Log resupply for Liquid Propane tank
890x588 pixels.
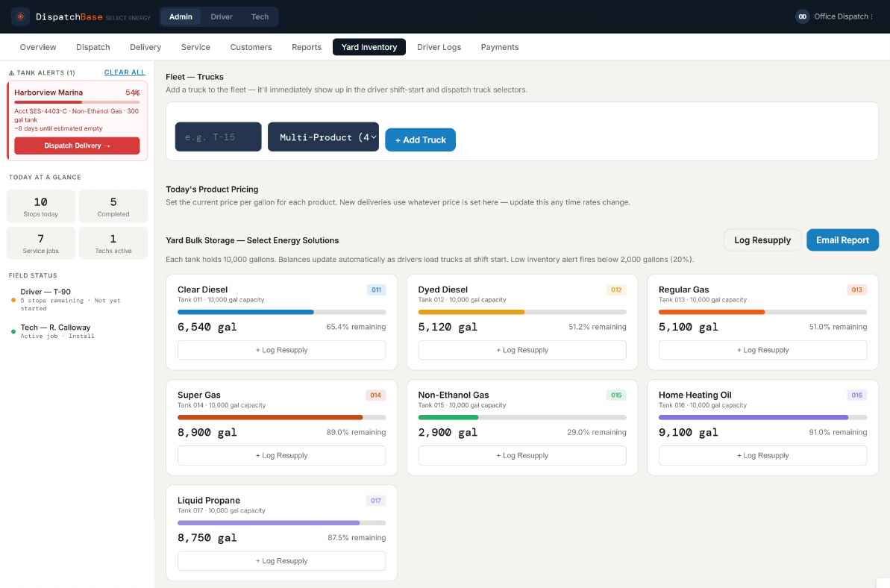(281, 560)
